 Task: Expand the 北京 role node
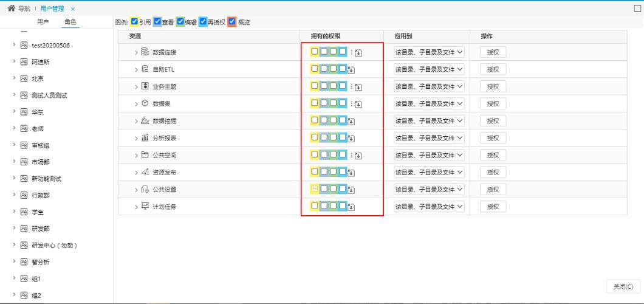click(x=14, y=78)
